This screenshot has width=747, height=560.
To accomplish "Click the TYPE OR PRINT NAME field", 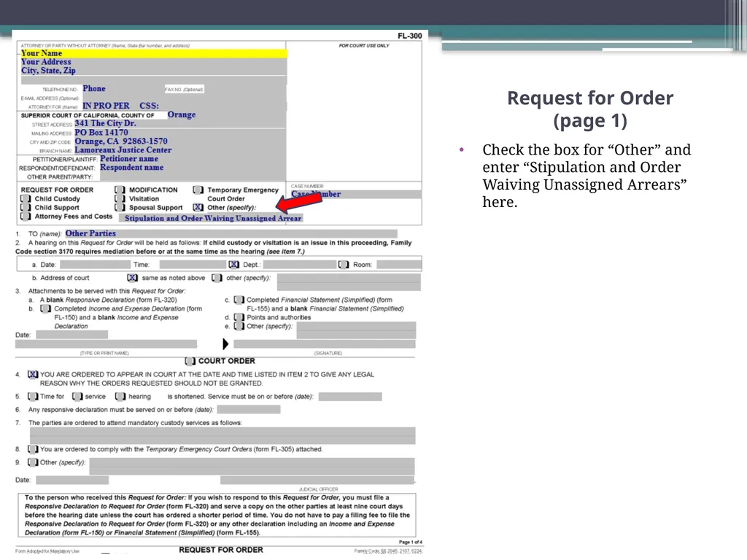I will click(x=106, y=344).
